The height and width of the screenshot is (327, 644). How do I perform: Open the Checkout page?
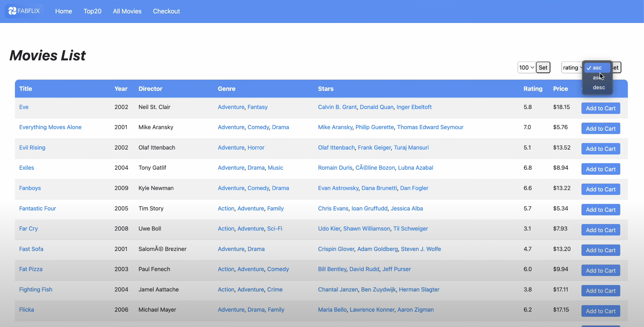[166, 11]
